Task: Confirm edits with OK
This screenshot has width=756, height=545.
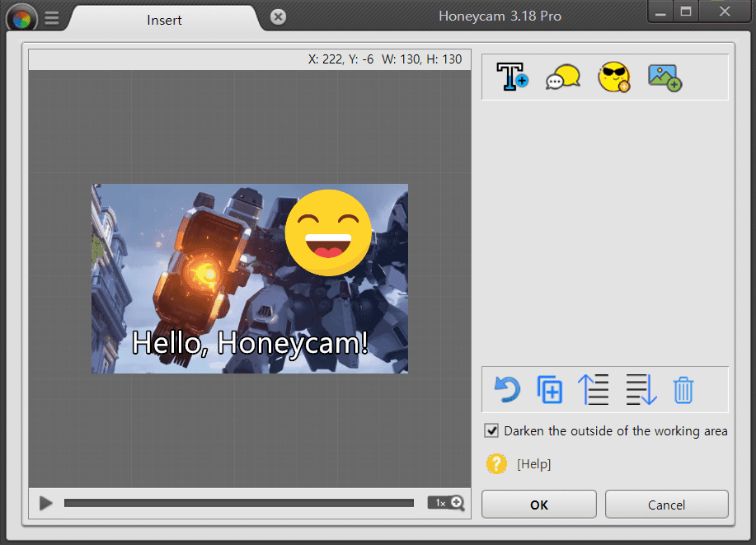Action: click(x=538, y=504)
